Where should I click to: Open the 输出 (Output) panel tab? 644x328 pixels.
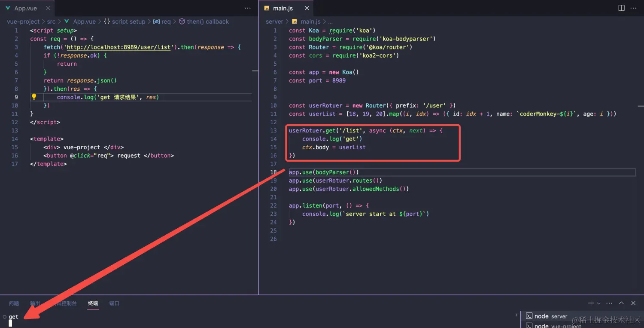click(x=35, y=303)
